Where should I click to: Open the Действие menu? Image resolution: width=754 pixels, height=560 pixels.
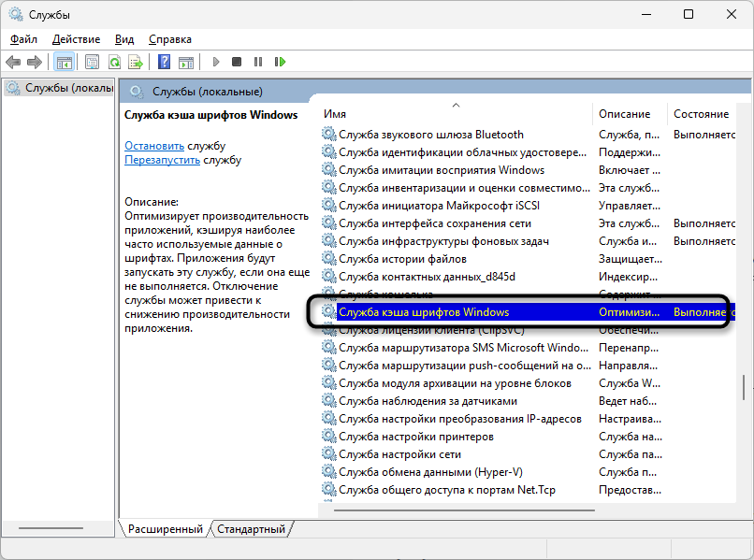76,39
